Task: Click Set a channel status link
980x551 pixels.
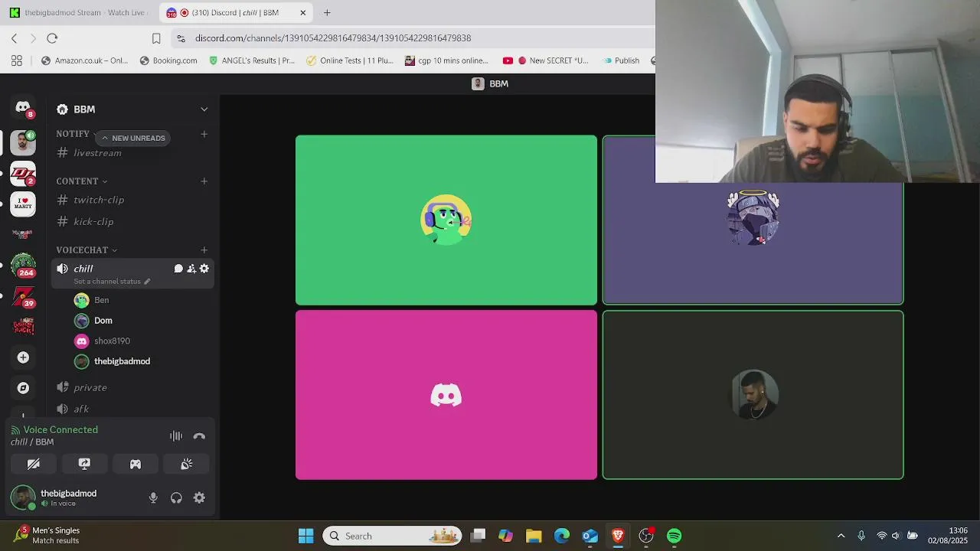Action: point(112,282)
